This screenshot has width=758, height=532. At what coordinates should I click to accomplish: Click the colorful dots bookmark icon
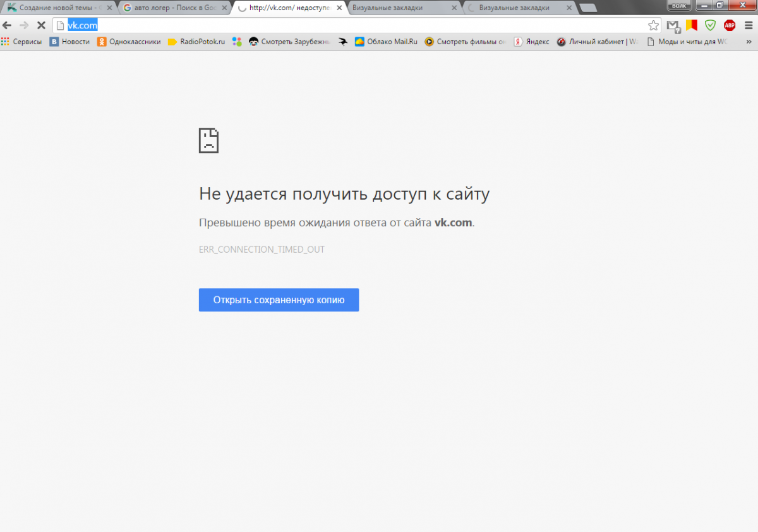237,42
